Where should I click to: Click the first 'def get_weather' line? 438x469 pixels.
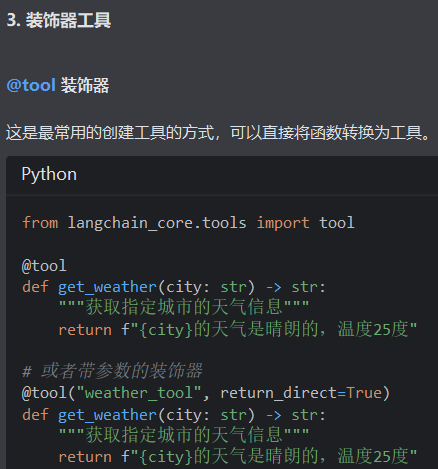point(174,287)
